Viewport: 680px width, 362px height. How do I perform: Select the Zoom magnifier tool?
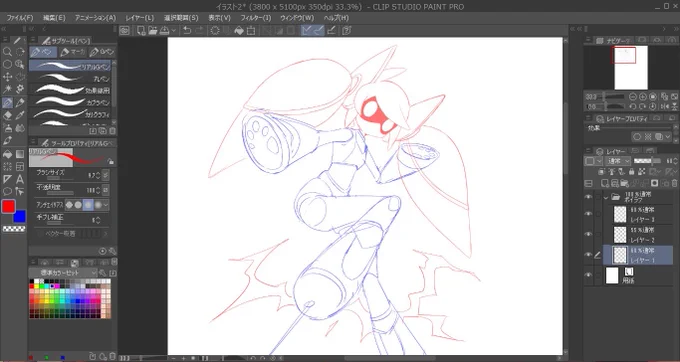click(x=7, y=52)
